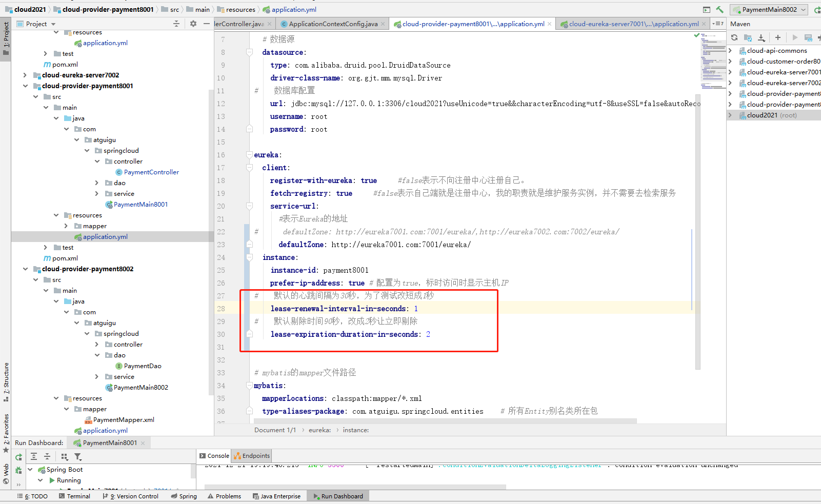Open the Console tab
The height and width of the screenshot is (504, 821).
click(x=214, y=456)
